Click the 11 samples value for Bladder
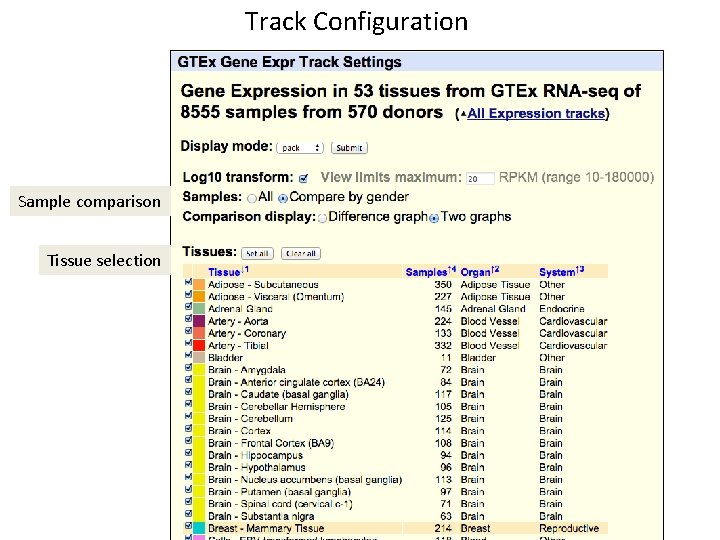The width and height of the screenshot is (720, 540). 446,358
